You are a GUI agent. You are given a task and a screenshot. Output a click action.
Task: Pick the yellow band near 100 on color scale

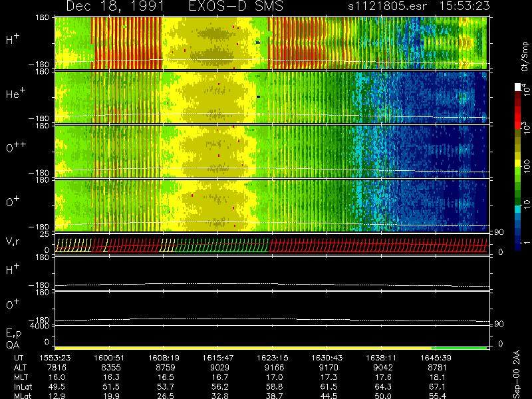518,163
